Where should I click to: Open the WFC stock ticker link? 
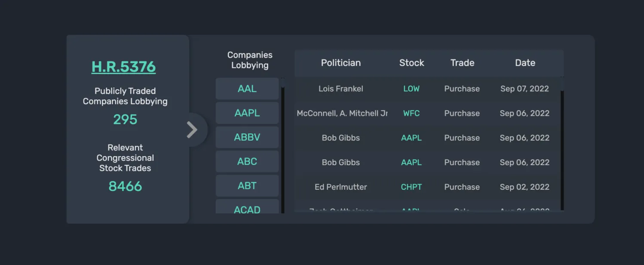[x=411, y=113]
